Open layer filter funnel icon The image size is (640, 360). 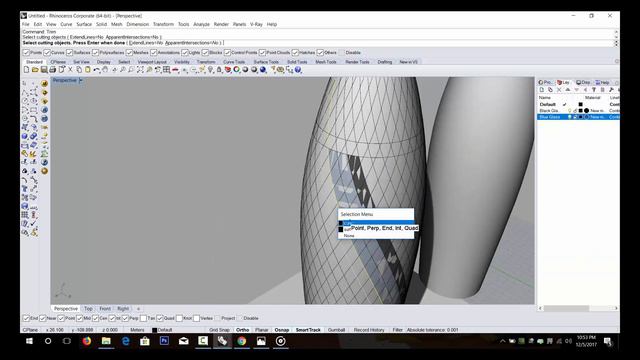(594, 90)
